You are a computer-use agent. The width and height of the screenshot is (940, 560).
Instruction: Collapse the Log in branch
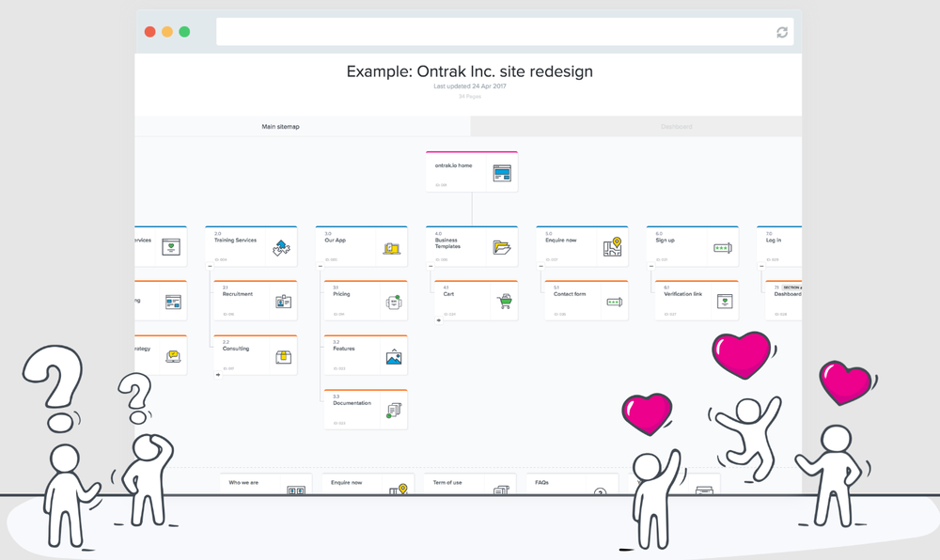pos(761,267)
